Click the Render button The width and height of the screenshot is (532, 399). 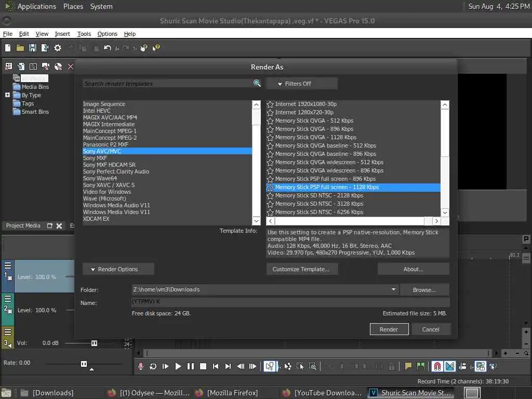[389, 329]
